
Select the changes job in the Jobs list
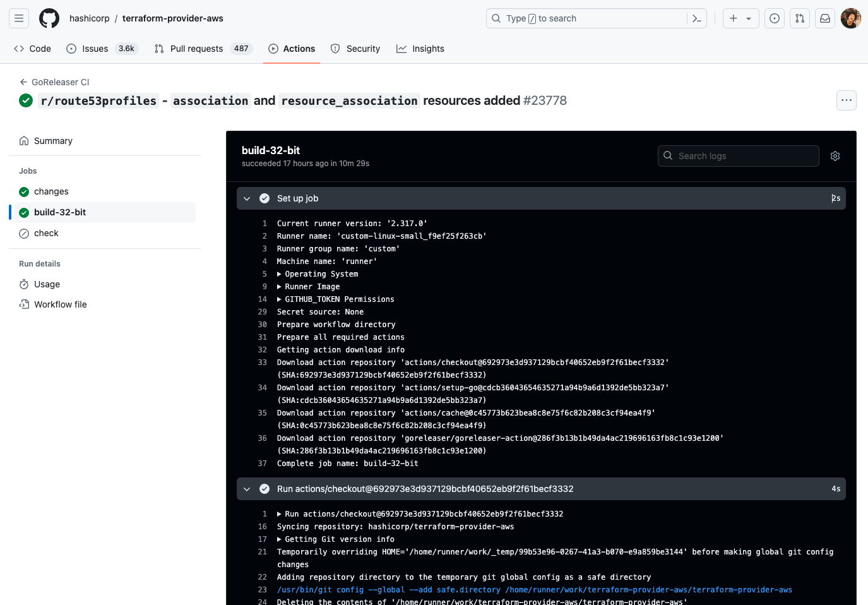[51, 191]
